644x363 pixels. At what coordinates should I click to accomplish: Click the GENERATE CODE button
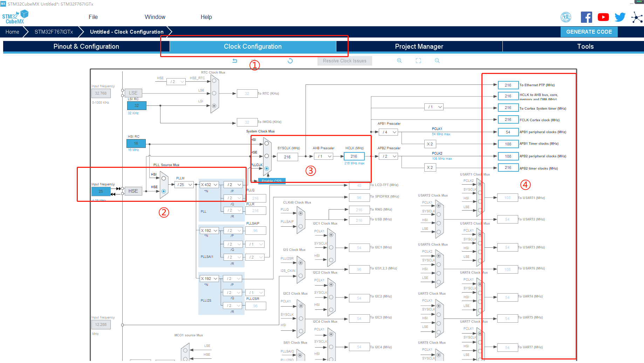(589, 32)
